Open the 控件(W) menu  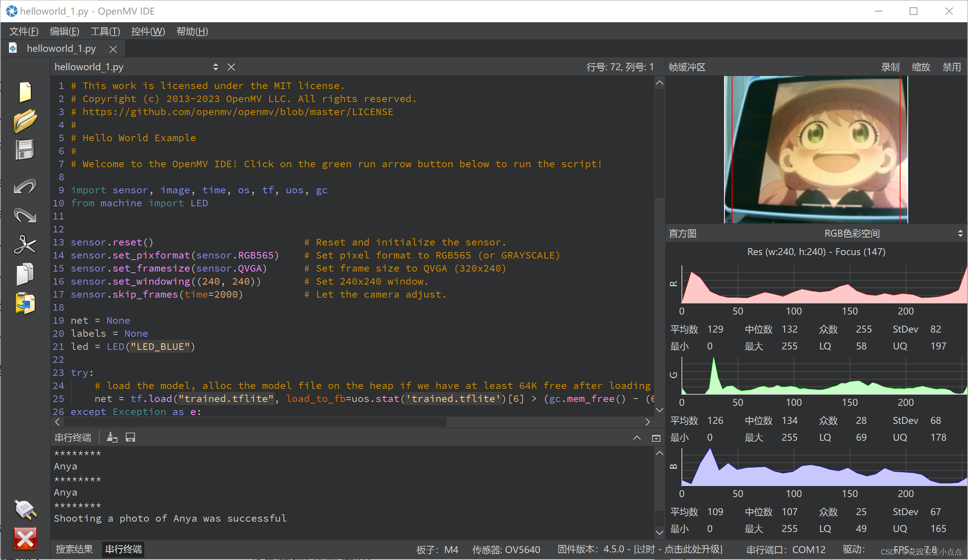coord(148,31)
